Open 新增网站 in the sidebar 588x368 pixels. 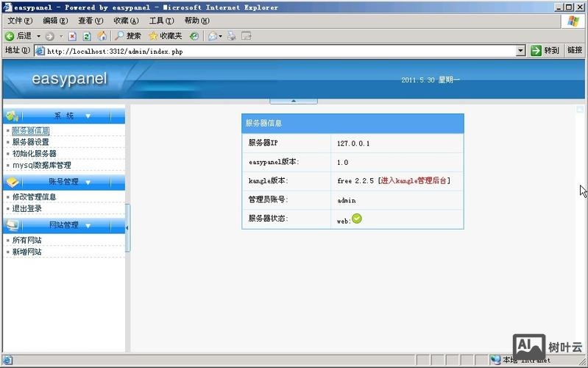click(27, 251)
